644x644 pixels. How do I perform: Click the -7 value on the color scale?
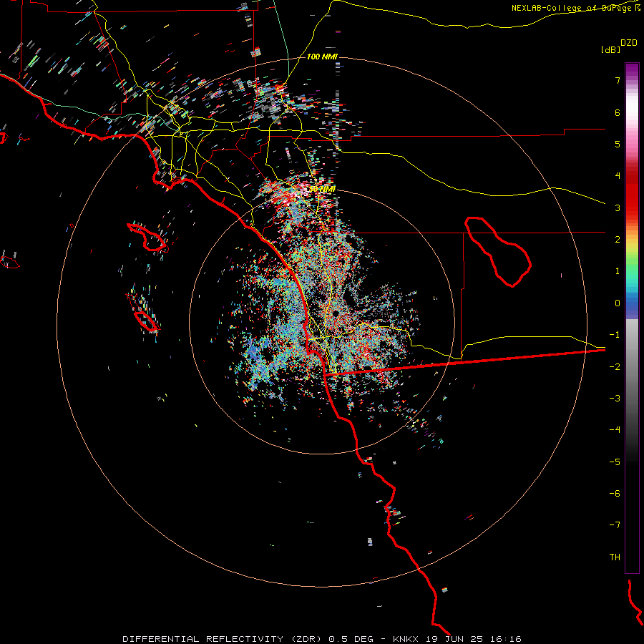coord(615,525)
